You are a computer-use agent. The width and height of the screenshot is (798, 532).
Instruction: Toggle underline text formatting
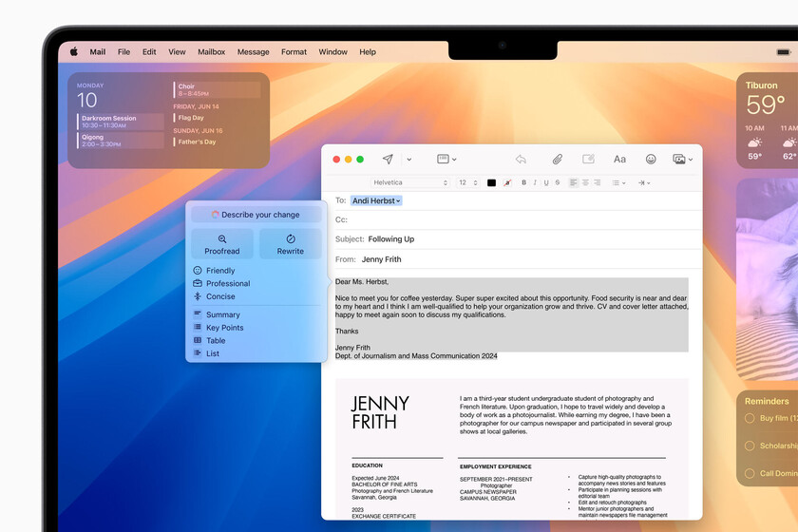[x=546, y=182]
